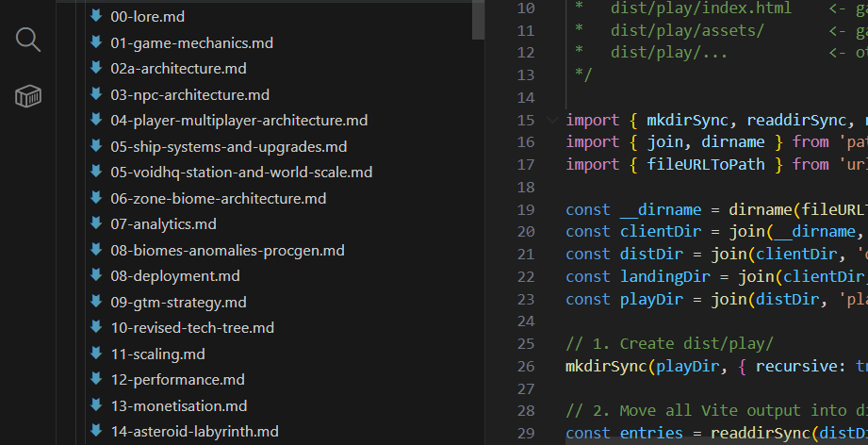The image size is (868, 445).
Task: Select 10-revised-tech-tree.md
Action: pos(191,327)
